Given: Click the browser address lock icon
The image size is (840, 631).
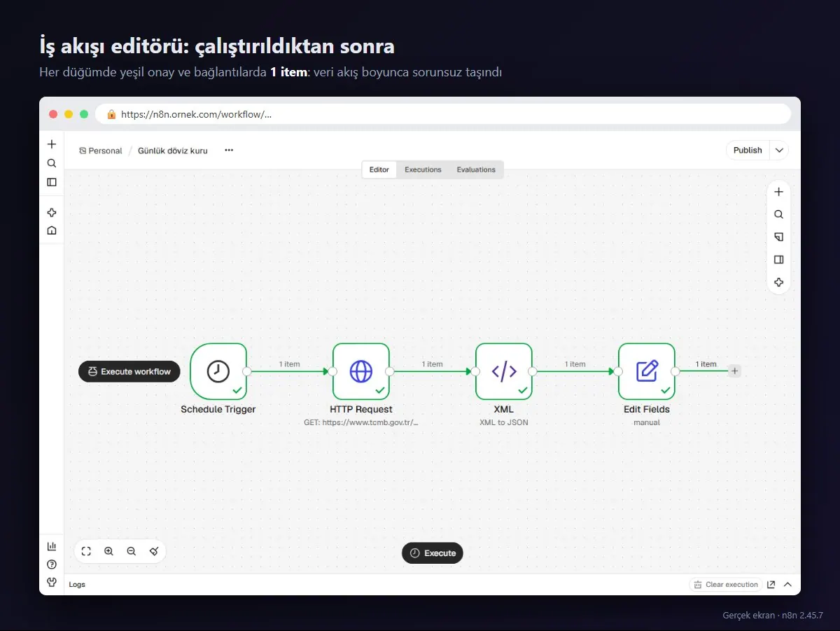Looking at the screenshot, I should pyautogui.click(x=111, y=113).
